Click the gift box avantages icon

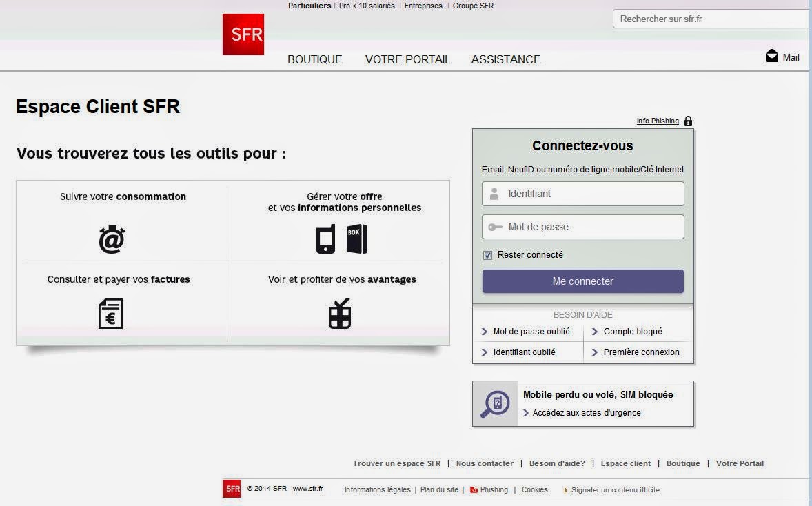pyautogui.click(x=340, y=314)
